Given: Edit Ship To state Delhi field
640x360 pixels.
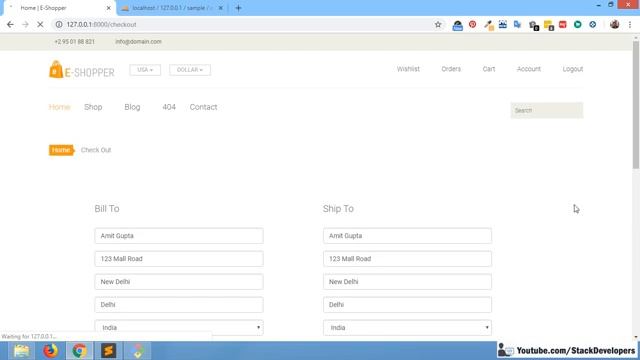Looking at the screenshot, I should point(407,304).
